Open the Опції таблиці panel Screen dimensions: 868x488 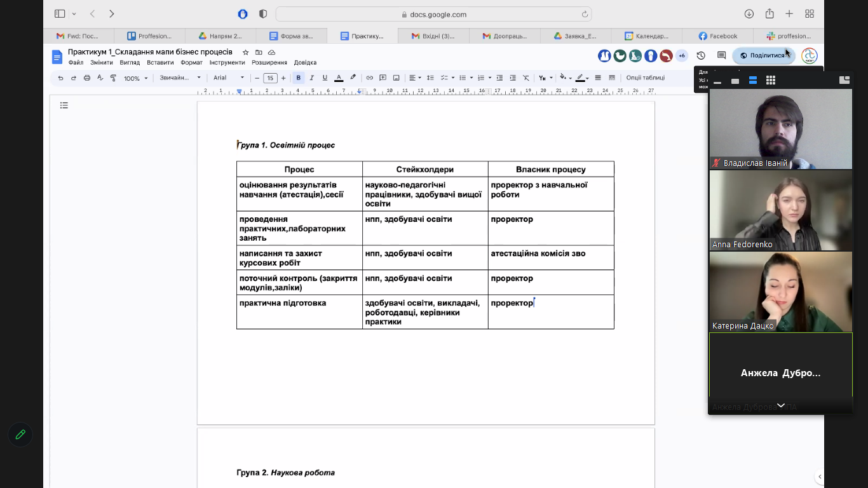click(646, 78)
